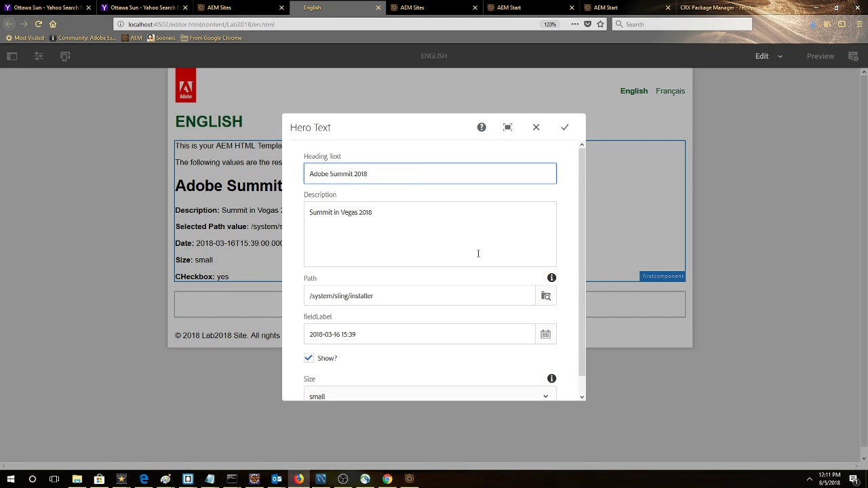Open File Explorer from the taskbar
The width and height of the screenshot is (868, 488).
pos(77,479)
